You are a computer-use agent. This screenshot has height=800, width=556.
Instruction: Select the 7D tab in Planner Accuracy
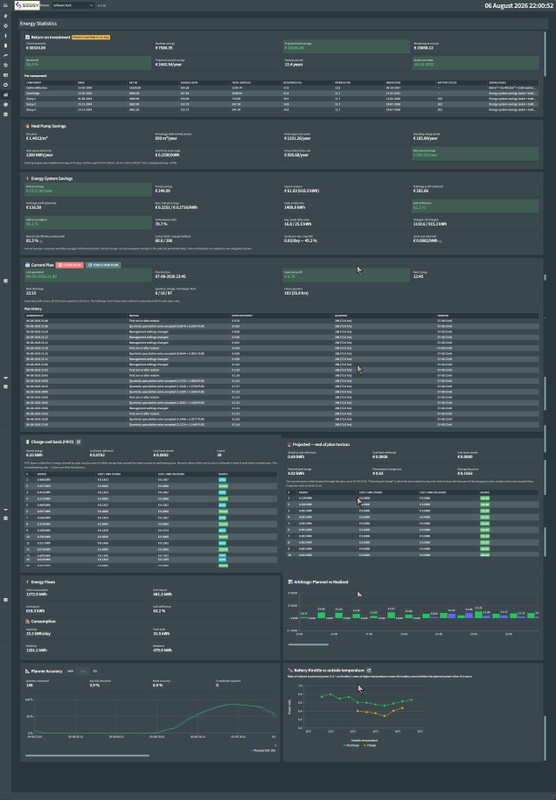94,671
